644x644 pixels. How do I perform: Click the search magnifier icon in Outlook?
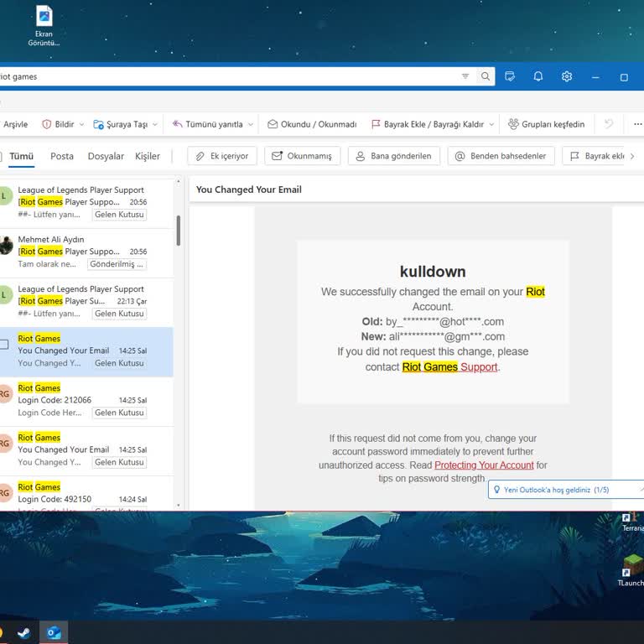[x=485, y=76]
